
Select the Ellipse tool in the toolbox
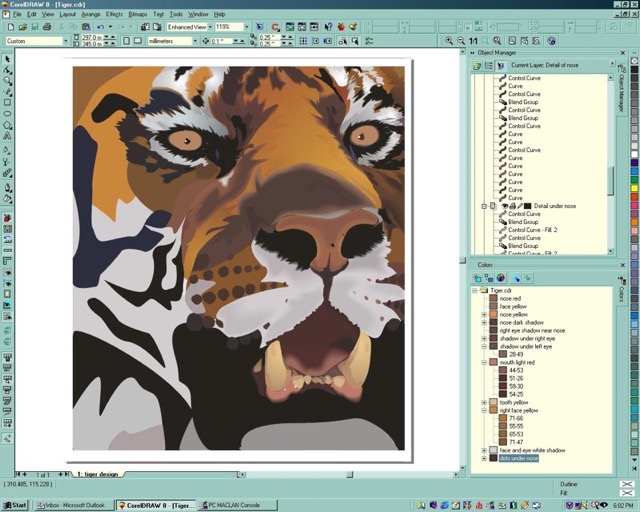point(7,114)
